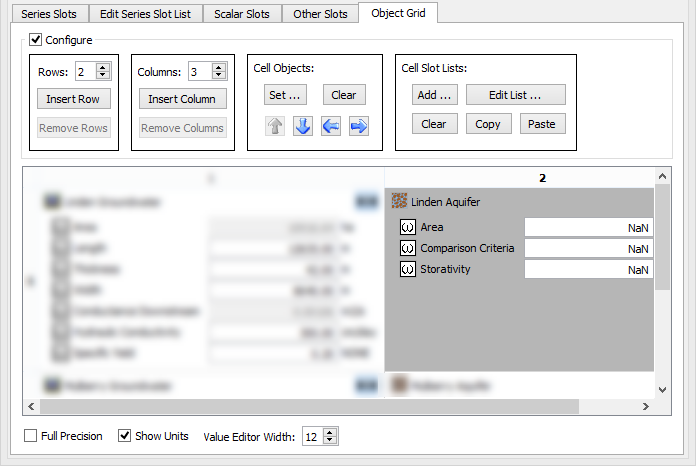Uncheck the Configure checkbox

tap(36, 40)
